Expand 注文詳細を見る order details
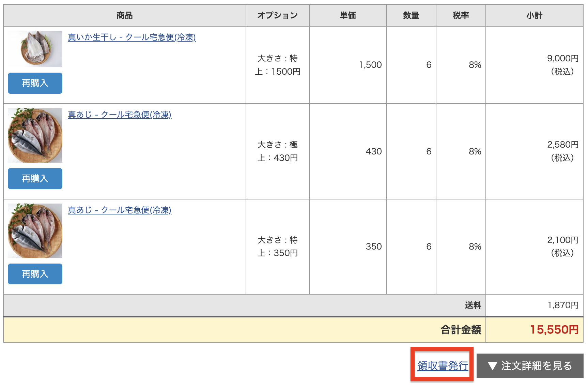588x388 pixels. point(530,366)
